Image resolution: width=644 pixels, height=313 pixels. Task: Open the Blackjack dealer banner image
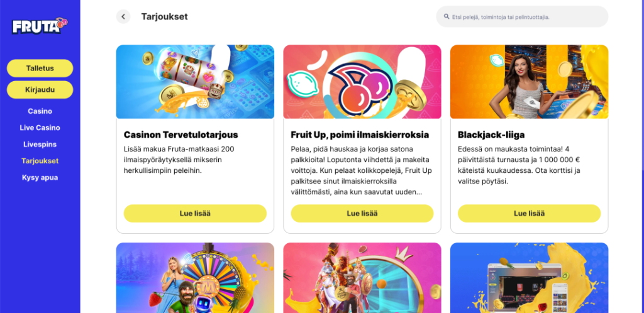(530, 82)
